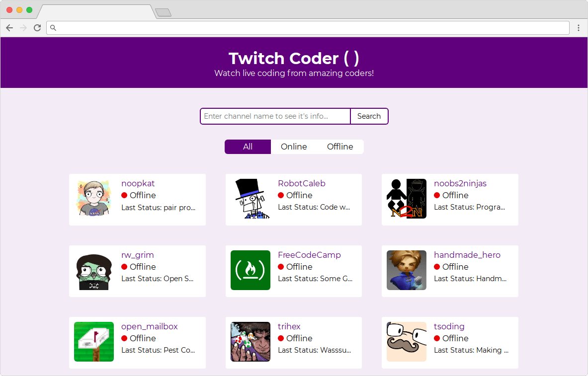
Task: Select the open_mailbox avatar image
Action: pos(93,342)
